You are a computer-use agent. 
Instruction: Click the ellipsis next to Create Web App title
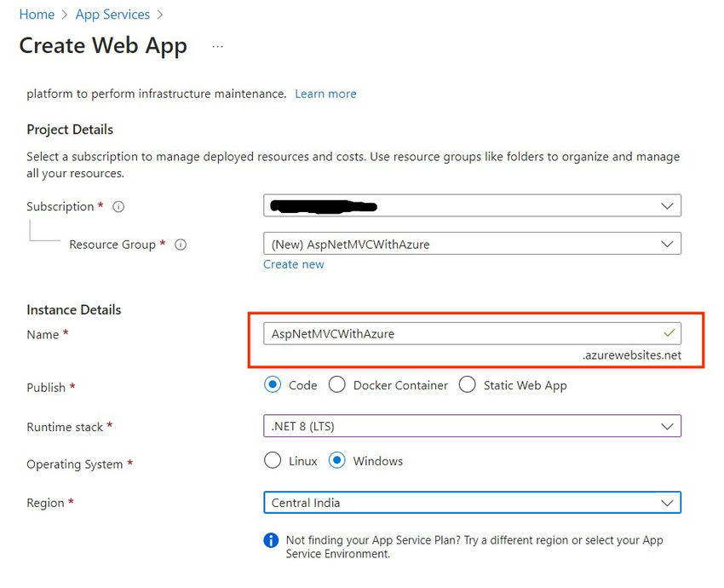point(217,45)
